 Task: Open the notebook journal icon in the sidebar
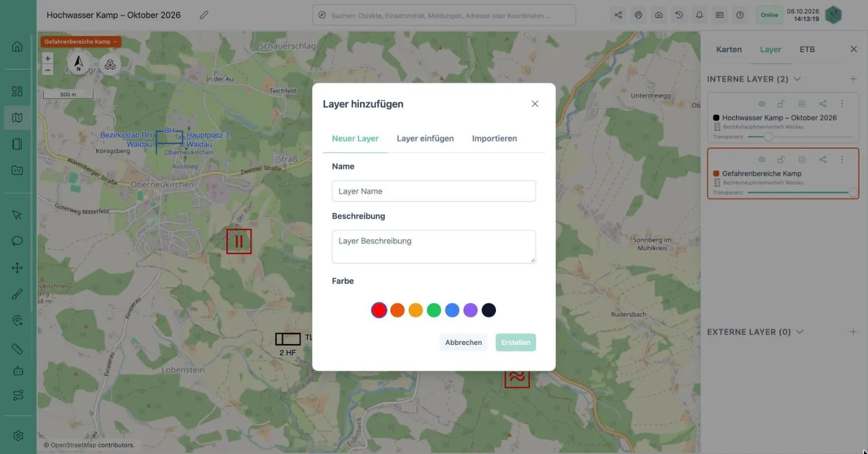point(17,144)
